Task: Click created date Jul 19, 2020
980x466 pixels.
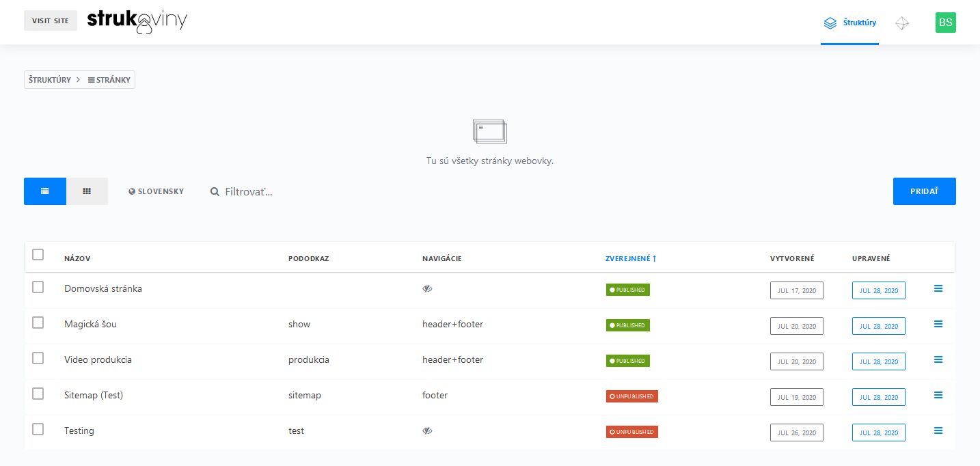Action: point(797,397)
